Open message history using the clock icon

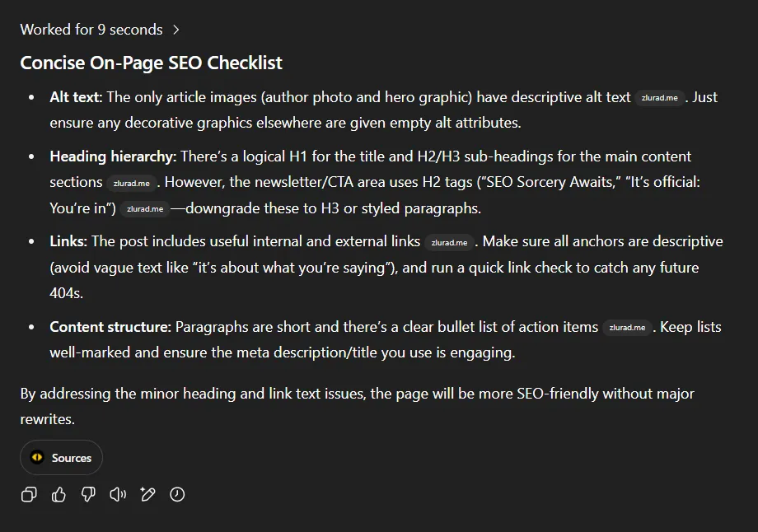pos(177,494)
